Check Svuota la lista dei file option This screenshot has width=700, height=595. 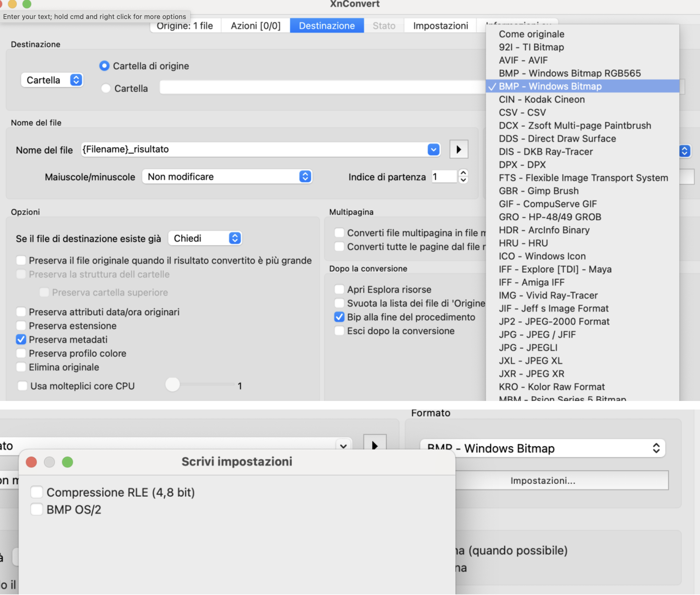point(339,303)
